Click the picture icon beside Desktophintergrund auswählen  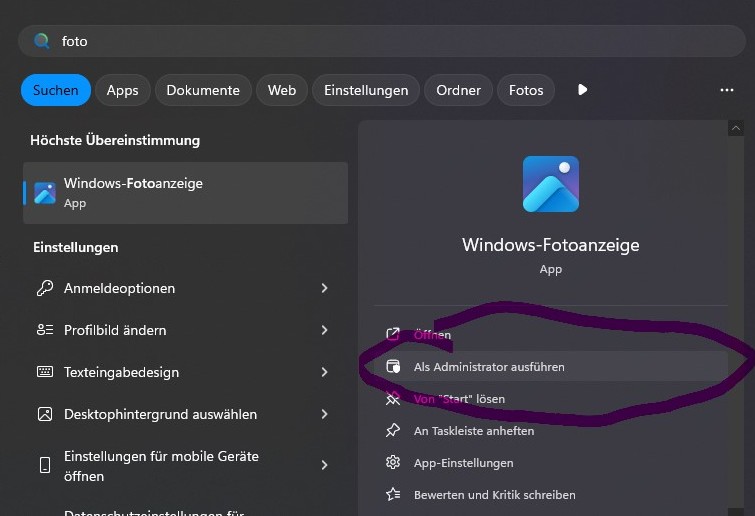click(45, 414)
